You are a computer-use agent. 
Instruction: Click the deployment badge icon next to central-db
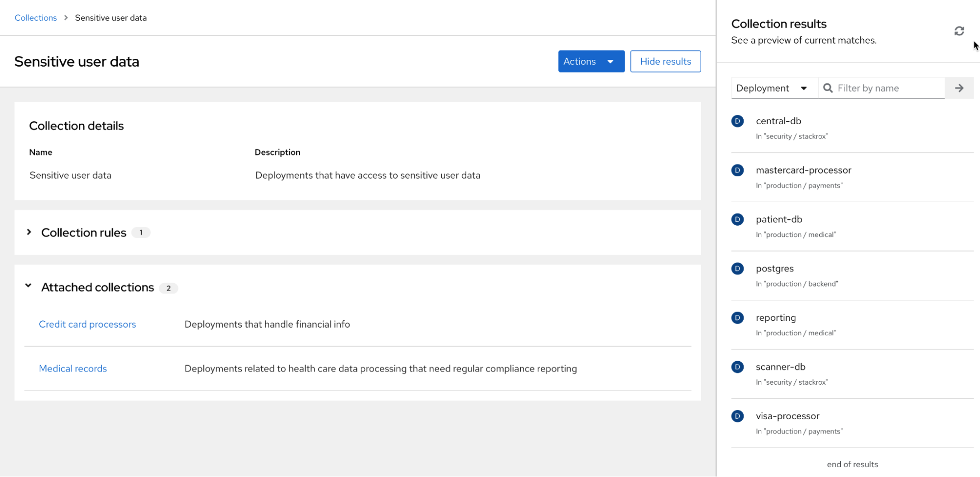coord(737,121)
